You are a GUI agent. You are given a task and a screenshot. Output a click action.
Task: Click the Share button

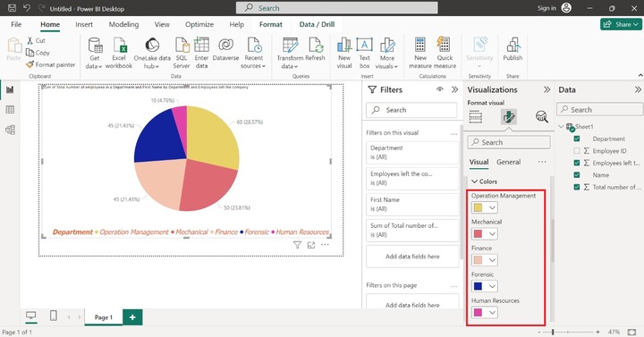click(621, 25)
